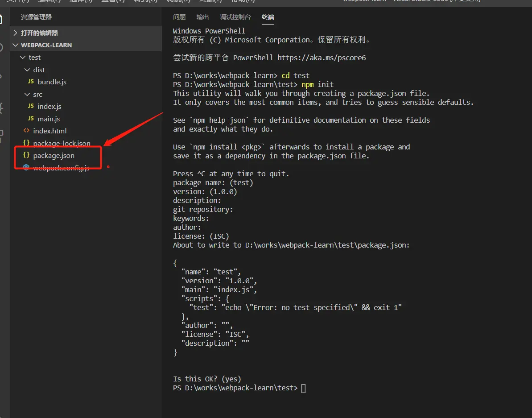The width and height of the screenshot is (532, 418).
Task: Collapse the src folder chevron
Action: [x=27, y=94]
